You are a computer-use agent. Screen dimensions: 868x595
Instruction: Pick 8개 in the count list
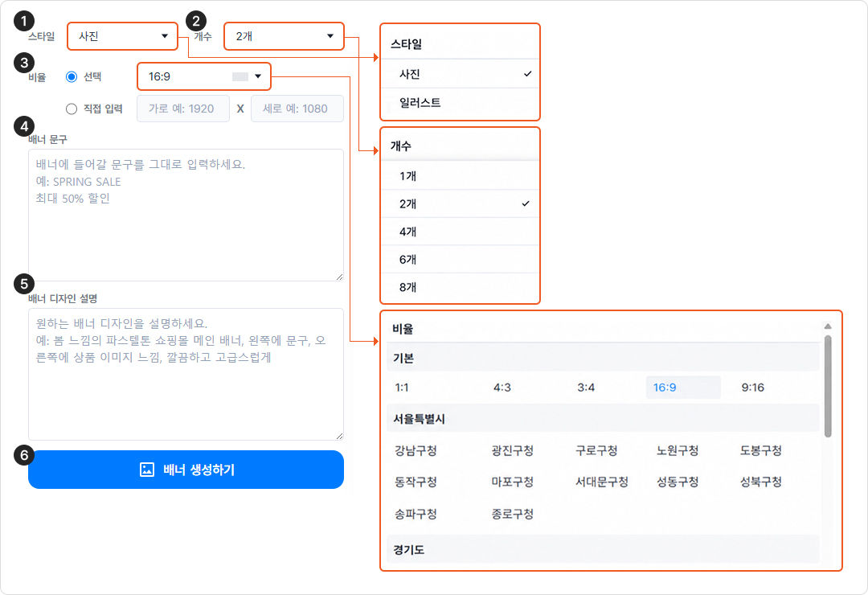(460, 287)
